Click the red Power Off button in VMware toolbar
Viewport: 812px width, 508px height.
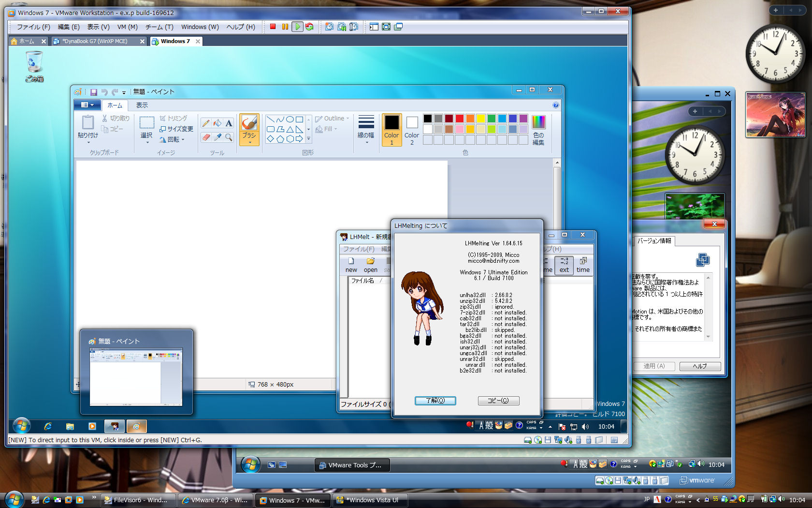click(273, 27)
